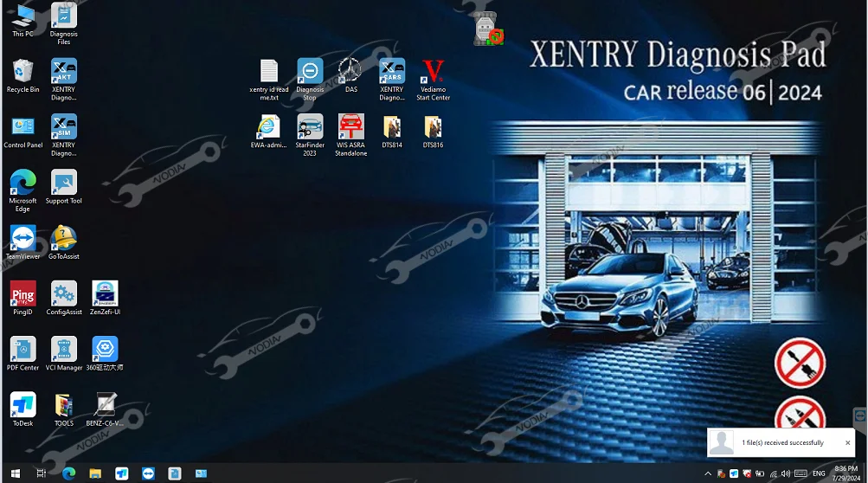The image size is (868, 483).
Task: Open the PDF Center desktop icon
Action: (23, 353)
